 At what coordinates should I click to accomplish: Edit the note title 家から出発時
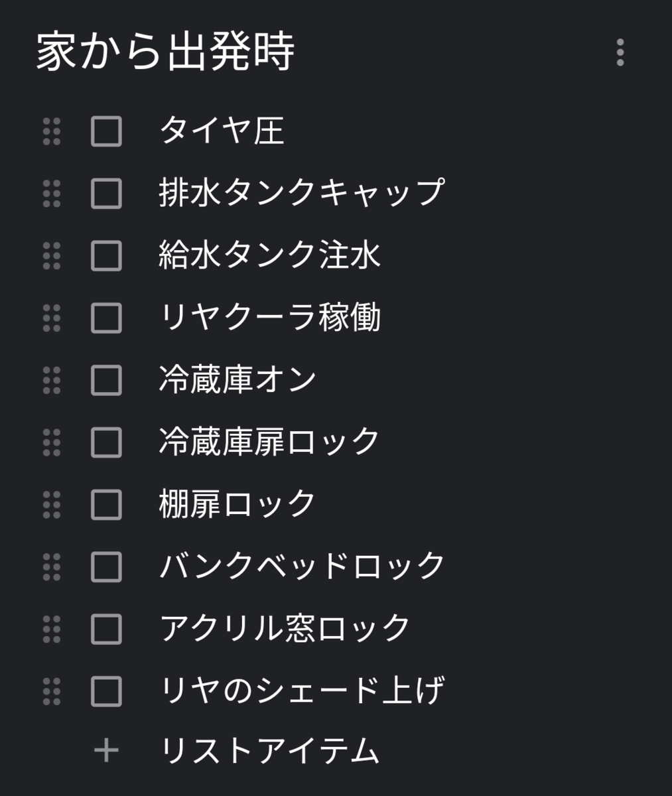(165, 52)
